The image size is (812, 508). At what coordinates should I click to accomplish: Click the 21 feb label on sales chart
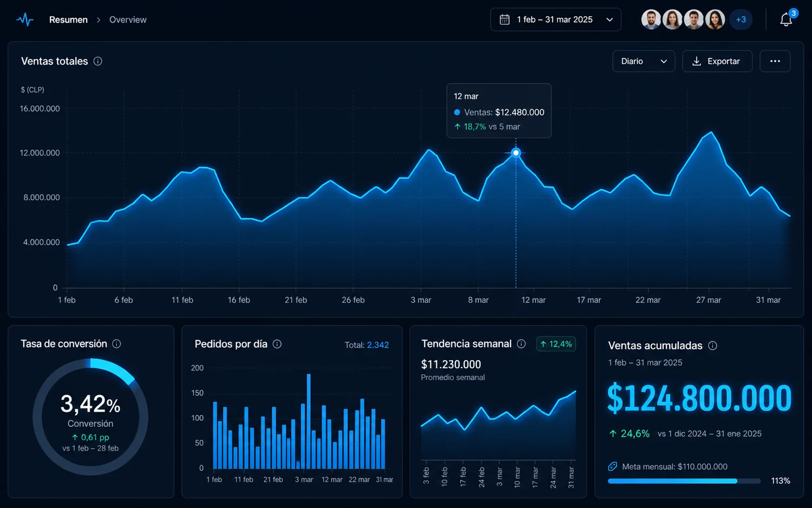point(296,300)
